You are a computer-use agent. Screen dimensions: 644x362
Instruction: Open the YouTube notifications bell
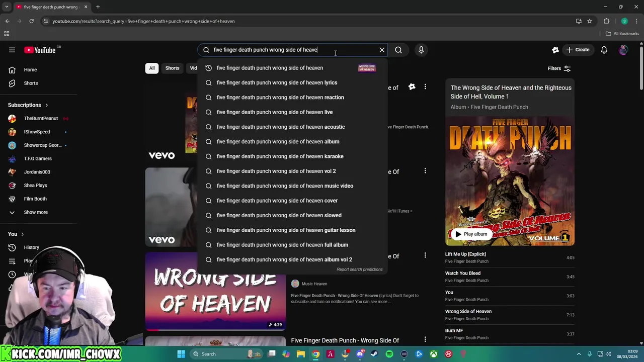(604, 50)
